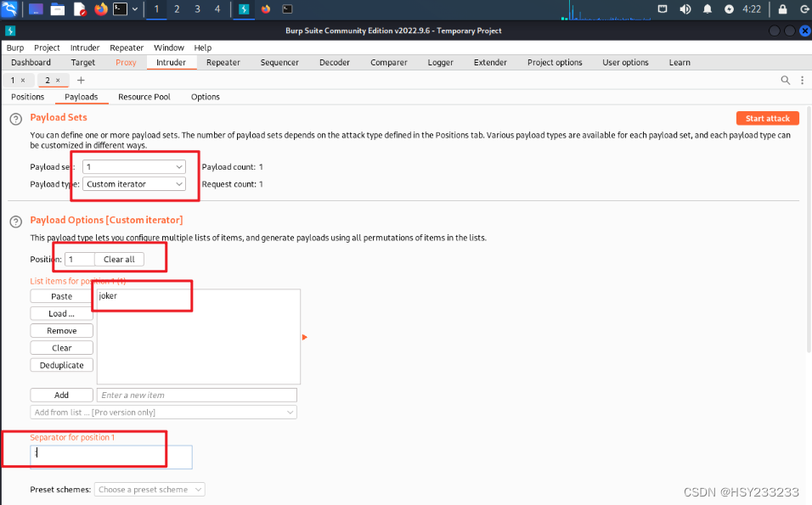This screenshot has width=812, height=505.
Task: Switch to the Dashboard tab
Action: pos(31,62)
